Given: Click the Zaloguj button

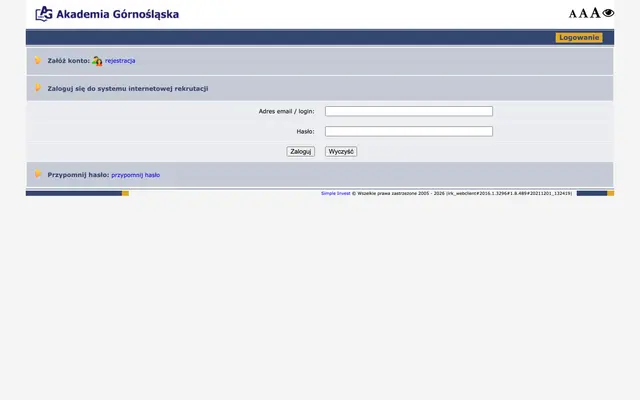Looking at the screenshot, I should [x=300, y=151].
